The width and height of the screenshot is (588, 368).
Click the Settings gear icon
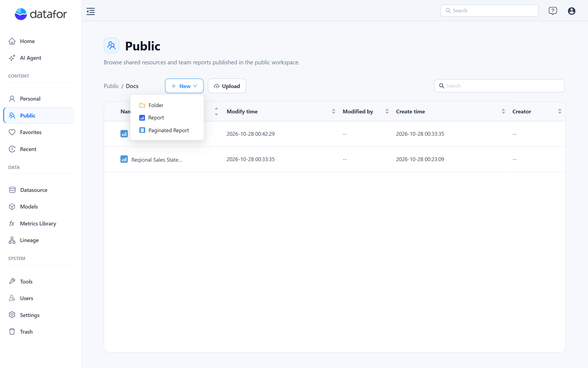[12, 315]
